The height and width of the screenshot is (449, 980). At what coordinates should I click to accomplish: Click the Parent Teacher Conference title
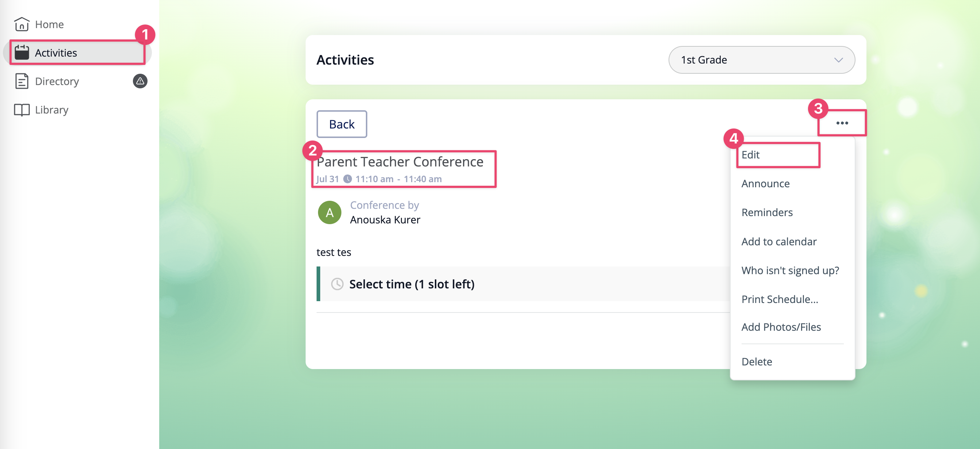400,162
